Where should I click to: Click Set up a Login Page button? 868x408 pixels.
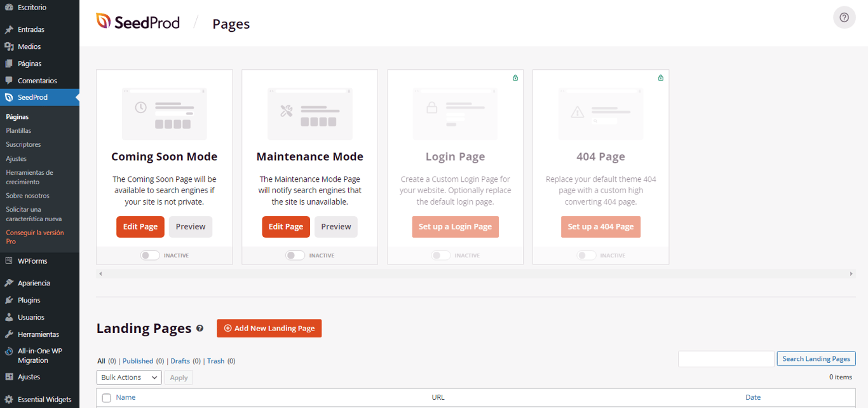coord(455,227)
